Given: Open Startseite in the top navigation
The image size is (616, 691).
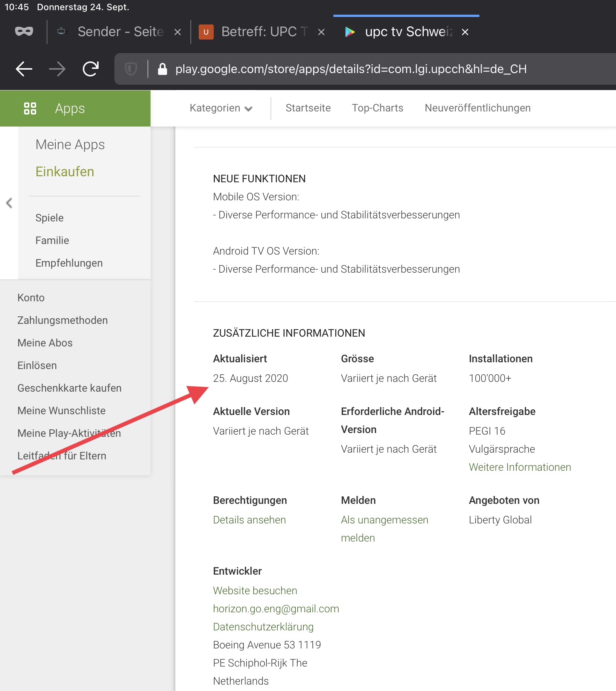Looking at the screenshot, I should (308, 108).
